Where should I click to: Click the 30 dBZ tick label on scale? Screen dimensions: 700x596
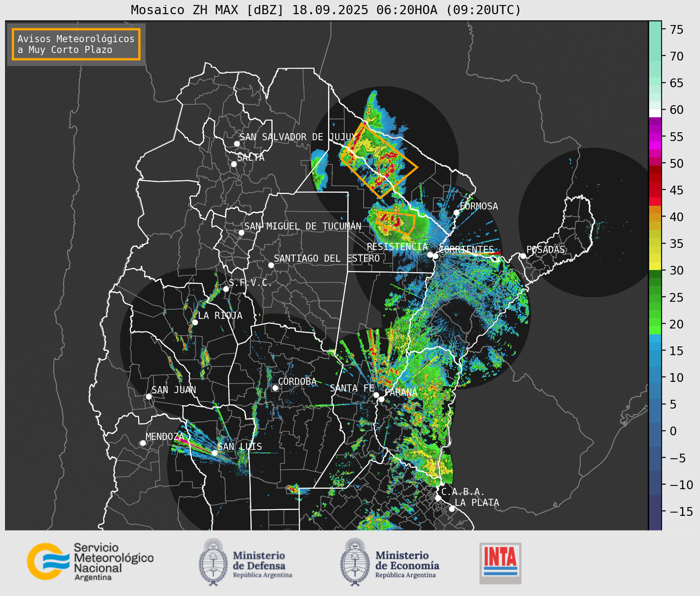point(677,270)
